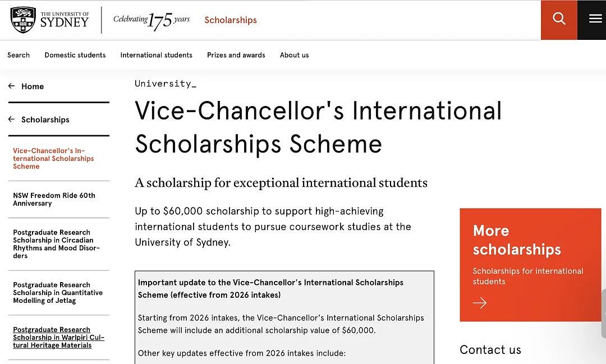Select Vice-Chancellor's International Scholarships Scheme sidebar item
The width and height of the screenshot is (606, 364).
pyautogui.click(x=53, y=158)
